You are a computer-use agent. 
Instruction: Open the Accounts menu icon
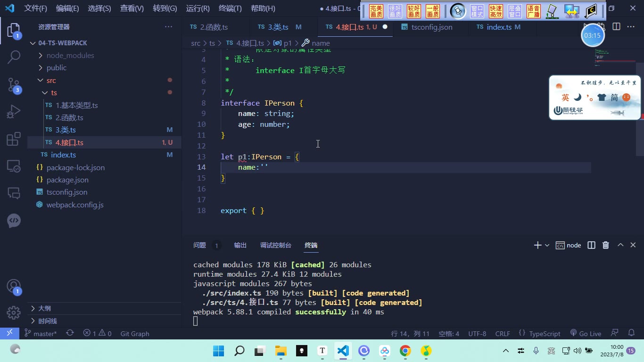coord(14,286)
